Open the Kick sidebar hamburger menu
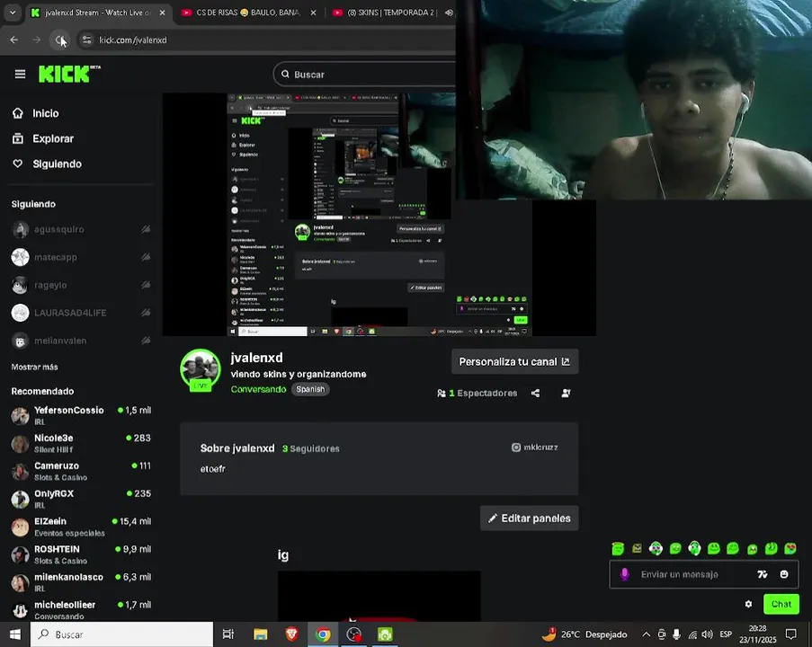The width and height of the screenshot is (812, 647). (20, 75)
